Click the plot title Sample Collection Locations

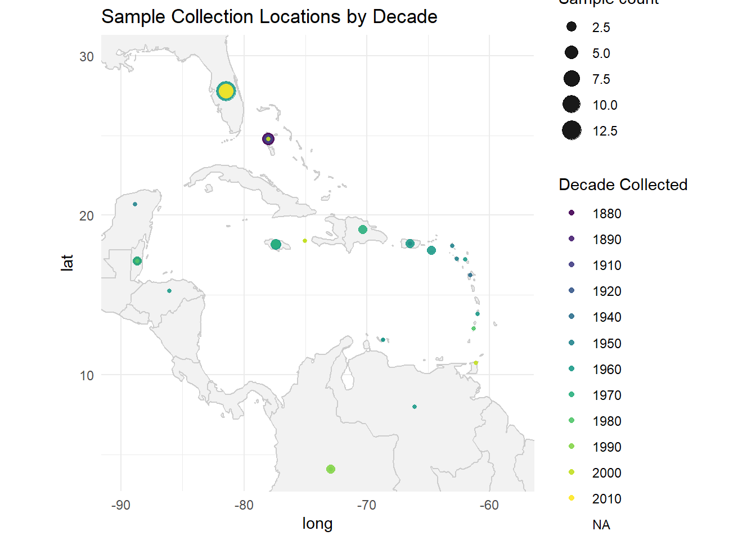point(269,17)
